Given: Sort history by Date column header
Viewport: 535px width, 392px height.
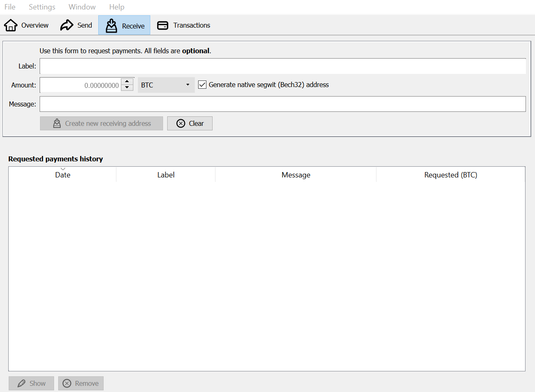Looking at the screenshot, I should pyautogui.click(x=63, y=175).
